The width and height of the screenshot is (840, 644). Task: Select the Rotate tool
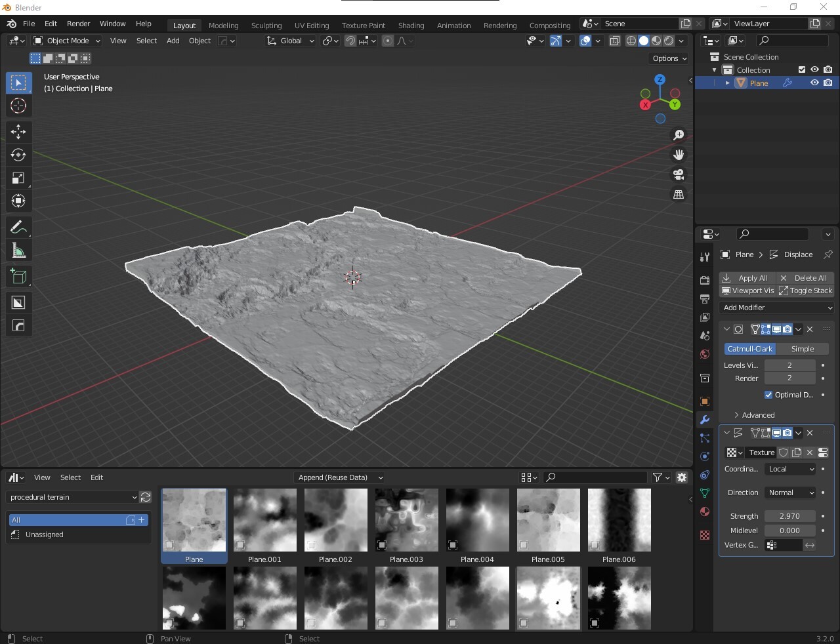[x=18, y=155]
